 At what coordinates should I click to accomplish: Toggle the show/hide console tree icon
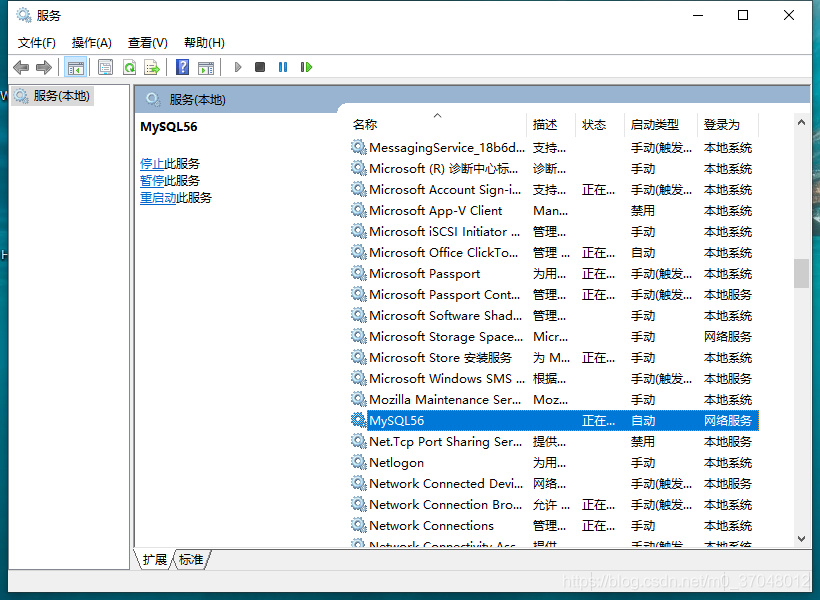point(75,67)
